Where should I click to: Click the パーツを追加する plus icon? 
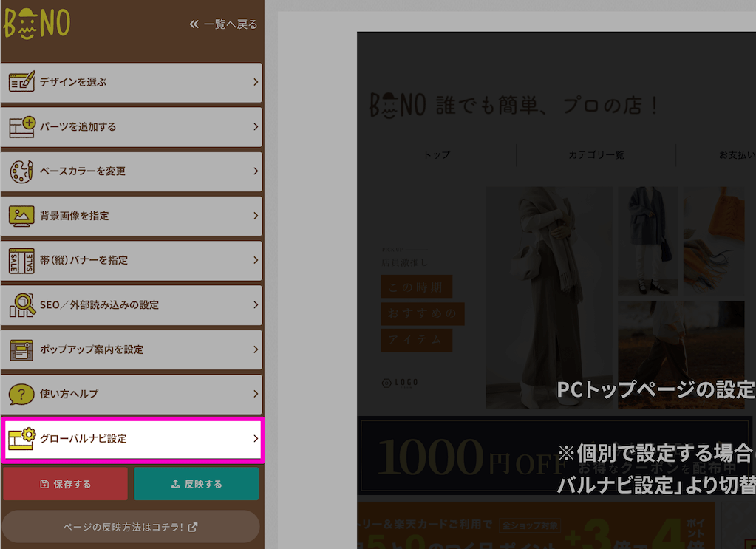[21, 126]
